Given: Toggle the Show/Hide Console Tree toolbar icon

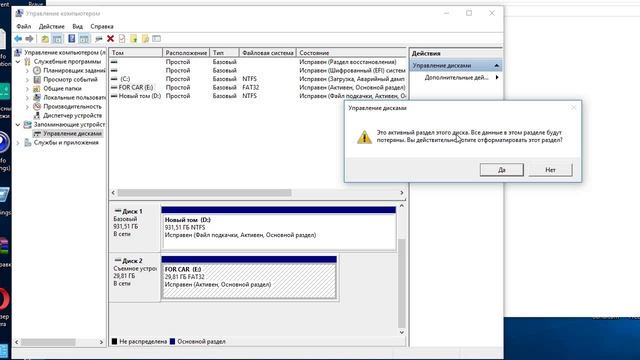Looking at the screenshot, I should pyautogui.click(x=58, y=39).
